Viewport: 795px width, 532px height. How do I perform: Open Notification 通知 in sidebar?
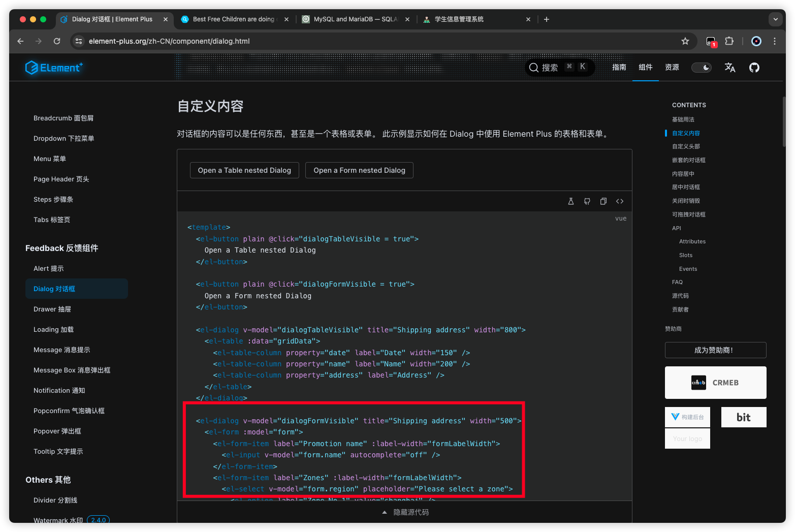coord(59,390)
